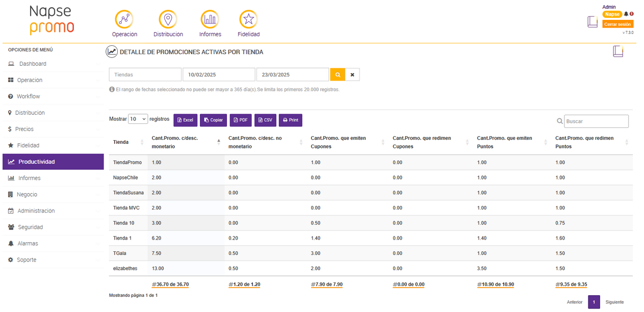This screenshot has height=312, width=644.
Task: Open the Mostrar registros count dropdown
Action: click(x=138, y=119)
